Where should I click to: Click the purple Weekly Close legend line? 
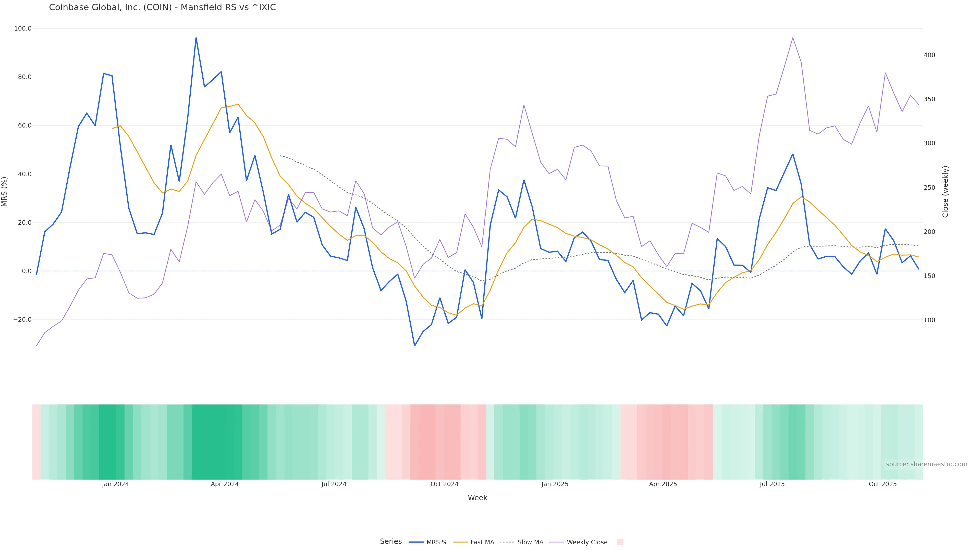557,542
